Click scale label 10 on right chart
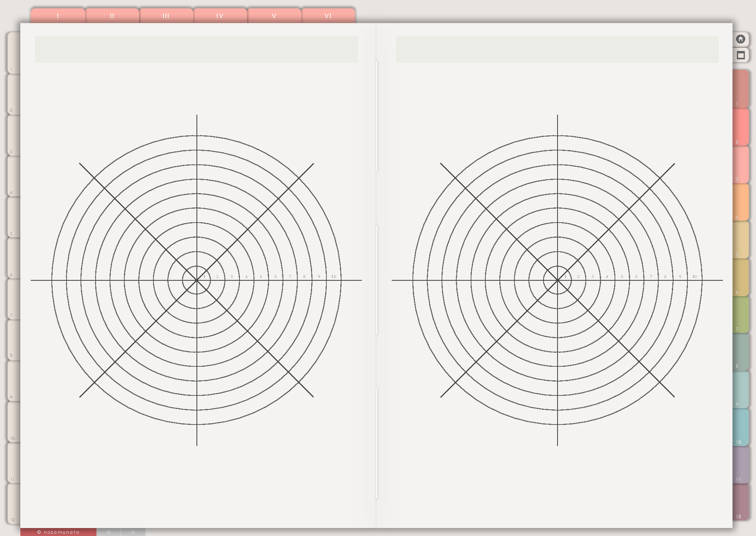 tap(695, 276)
